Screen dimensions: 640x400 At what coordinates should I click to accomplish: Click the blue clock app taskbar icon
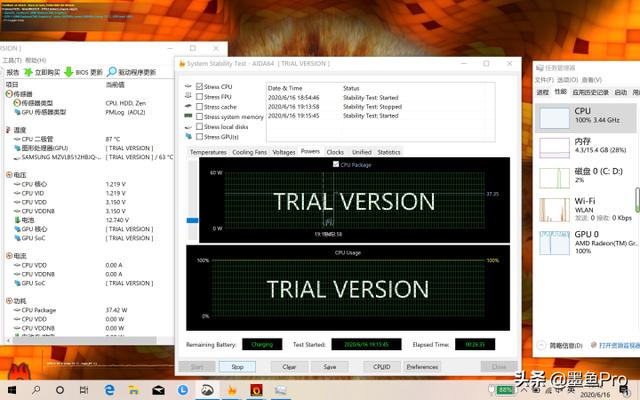pyautogui.click(x=183, y=390)
